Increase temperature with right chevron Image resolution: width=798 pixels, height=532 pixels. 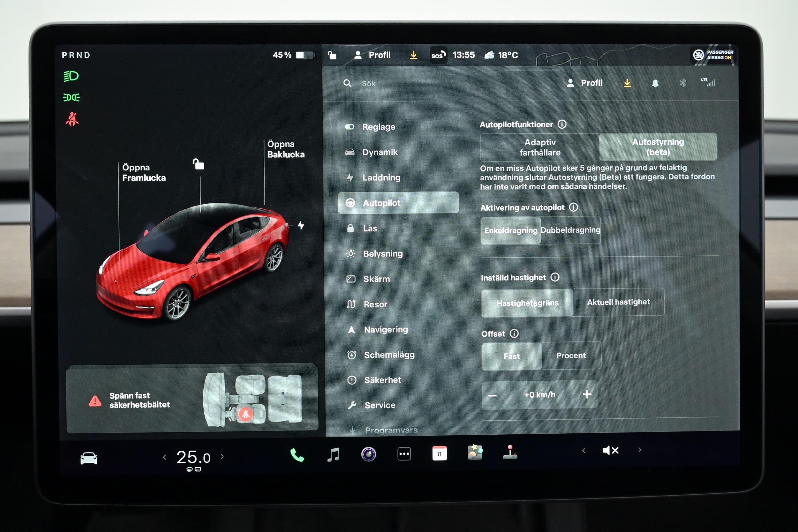(222, 457)
